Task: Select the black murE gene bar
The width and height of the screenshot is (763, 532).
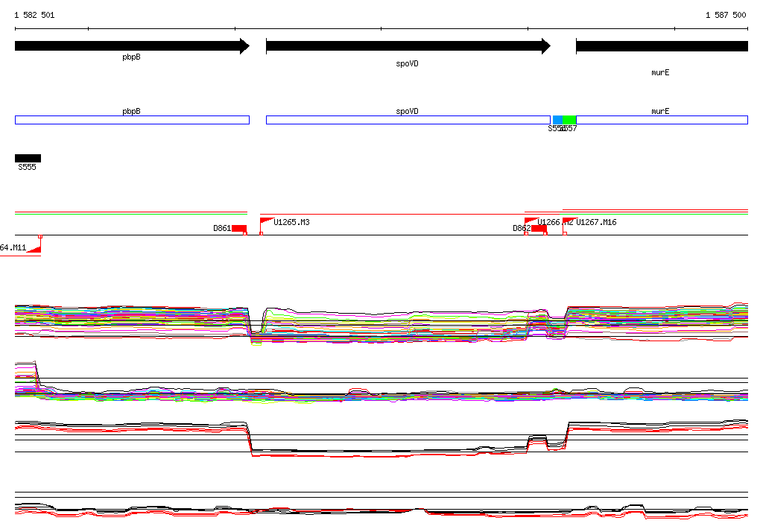Action: [662, 46]
